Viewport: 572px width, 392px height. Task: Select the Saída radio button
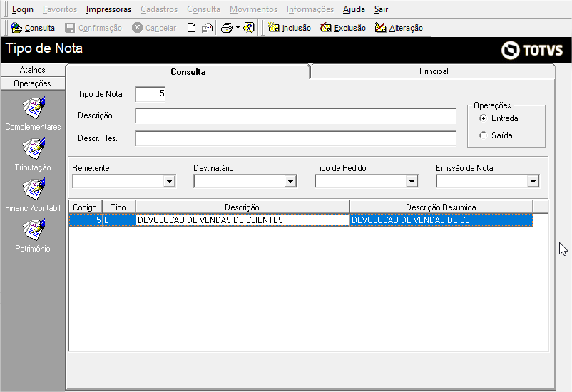pos(483,135)
